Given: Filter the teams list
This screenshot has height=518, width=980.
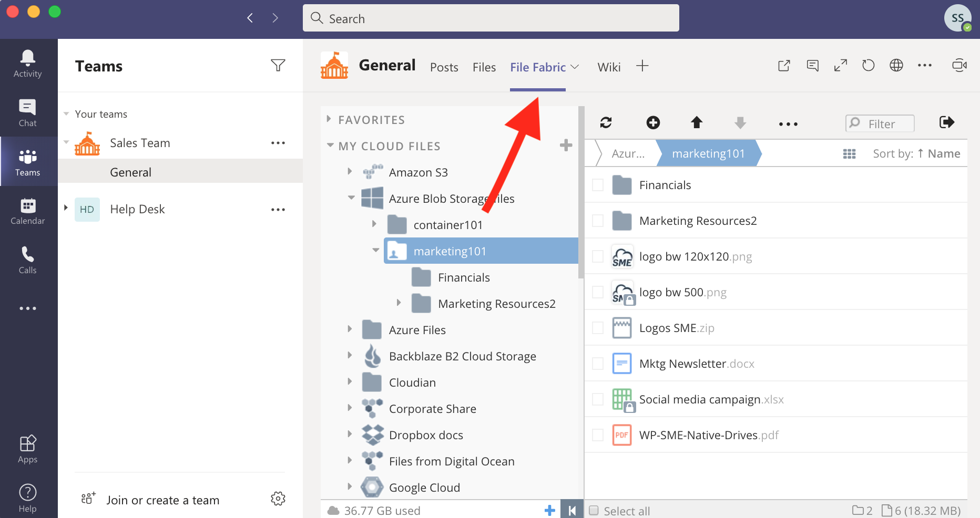Looking at the screenshot, I should pos(278,65).
